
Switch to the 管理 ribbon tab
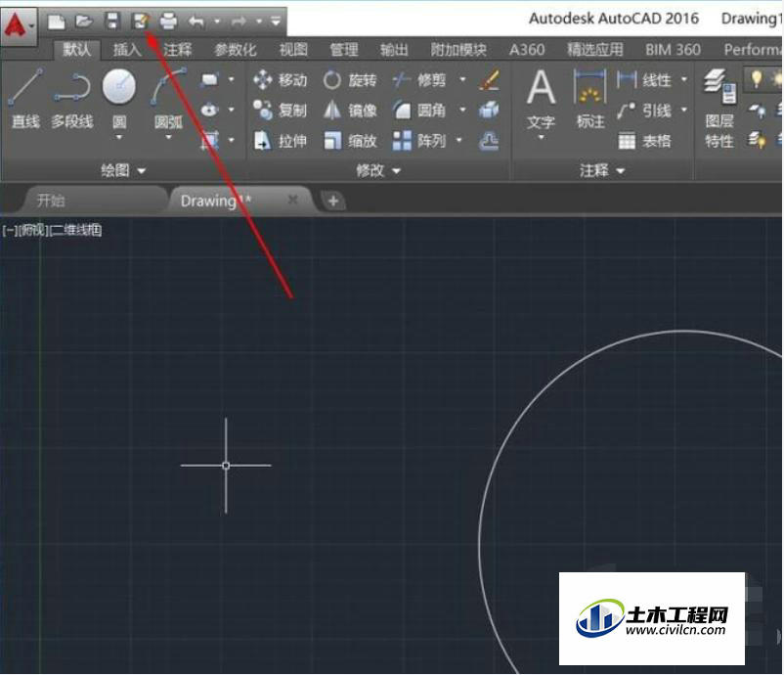pyautogui.click(x=344, y=50)
